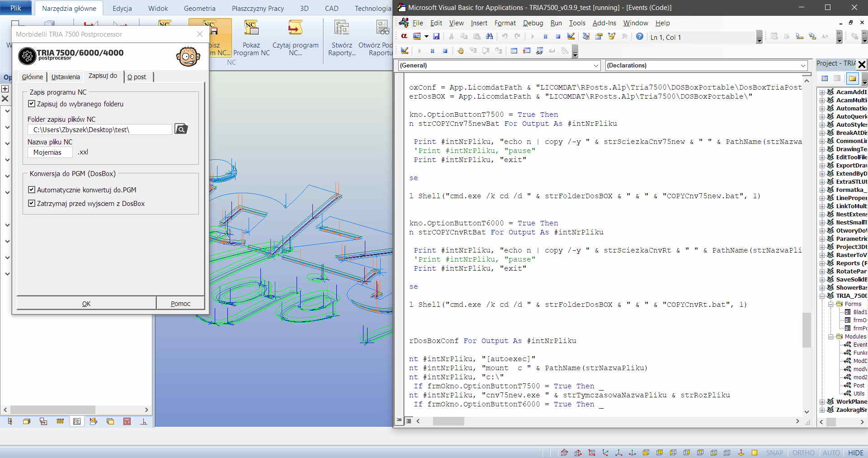Switch to Ustawienia tab in postprocessor dialog

coord(66,76)
